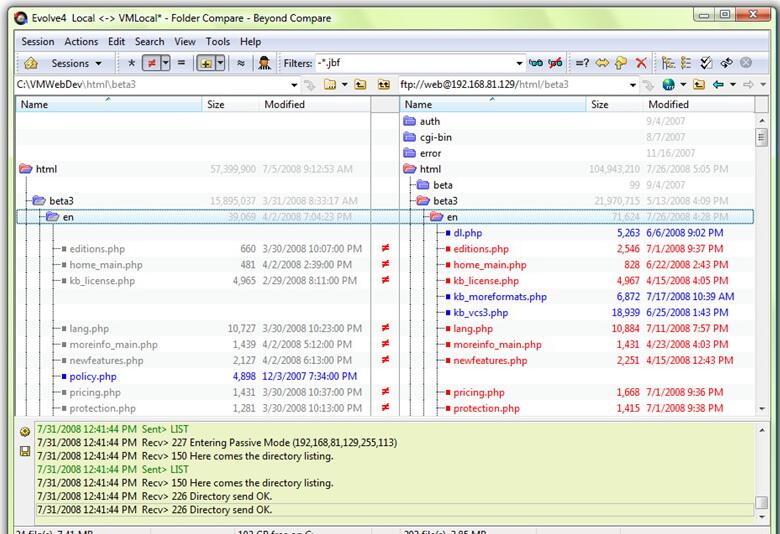Open the Actions menu
The image size is (780, 534).
tap(81, 42)
